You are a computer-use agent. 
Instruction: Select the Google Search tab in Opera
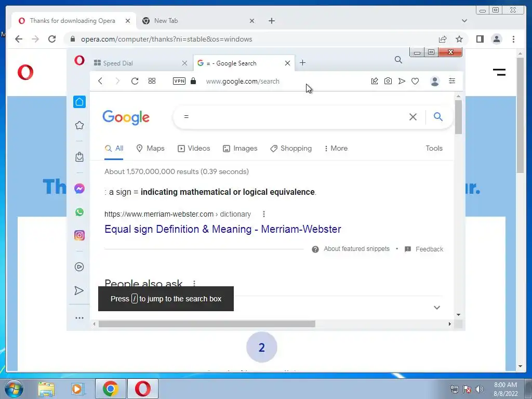coord(244,63)
